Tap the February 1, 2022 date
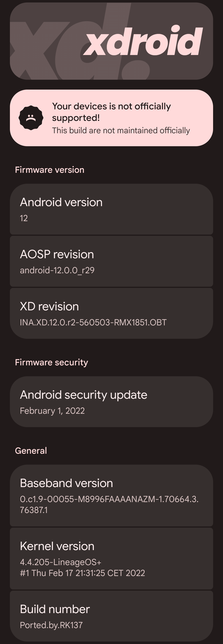Viewport: 223px width, 644px height. 52,411
